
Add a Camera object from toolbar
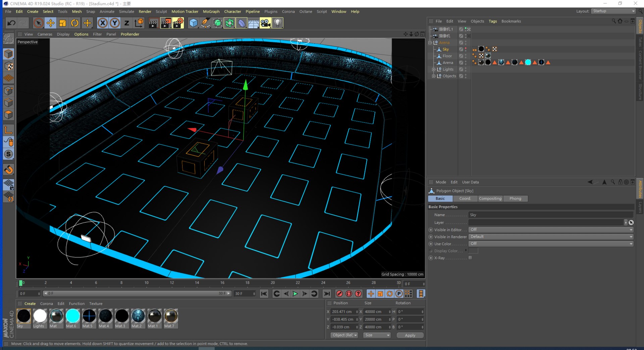265,23
